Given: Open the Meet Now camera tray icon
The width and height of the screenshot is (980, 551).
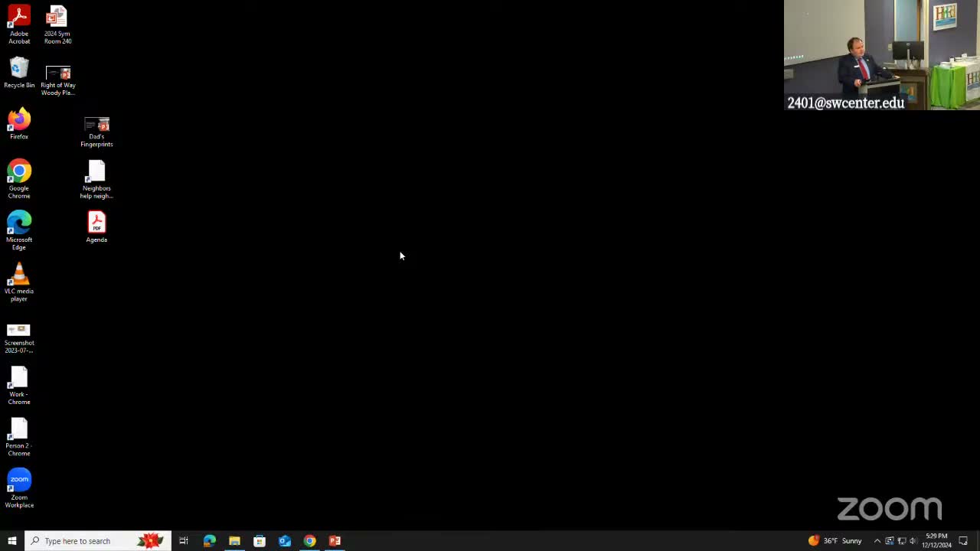Looking at the screenshot, I should tap(890, 541).
